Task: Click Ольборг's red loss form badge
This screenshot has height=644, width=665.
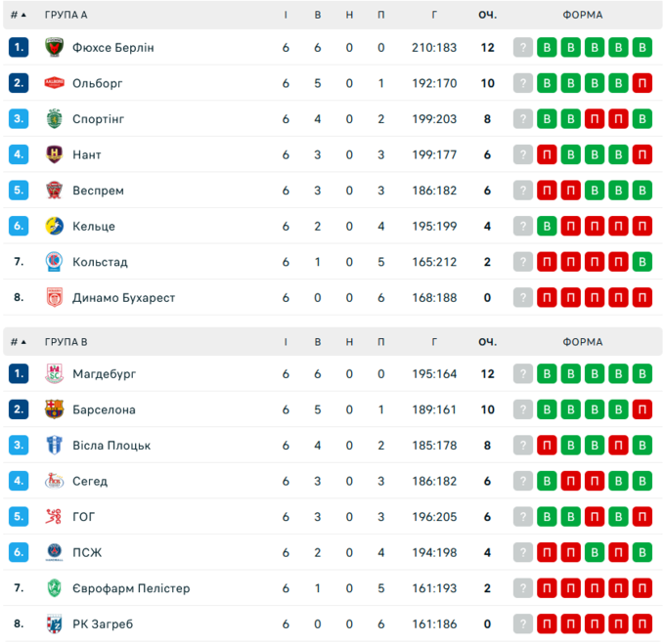Action: pos(642,83)
